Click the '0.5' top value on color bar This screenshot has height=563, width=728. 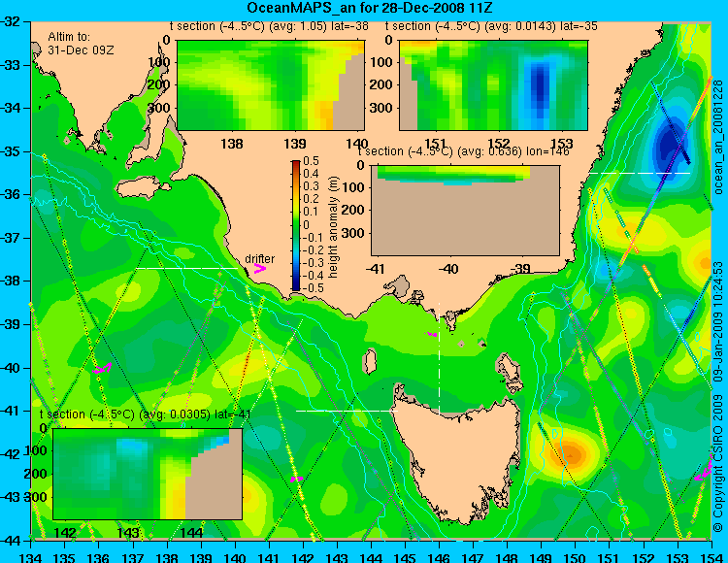311,161
